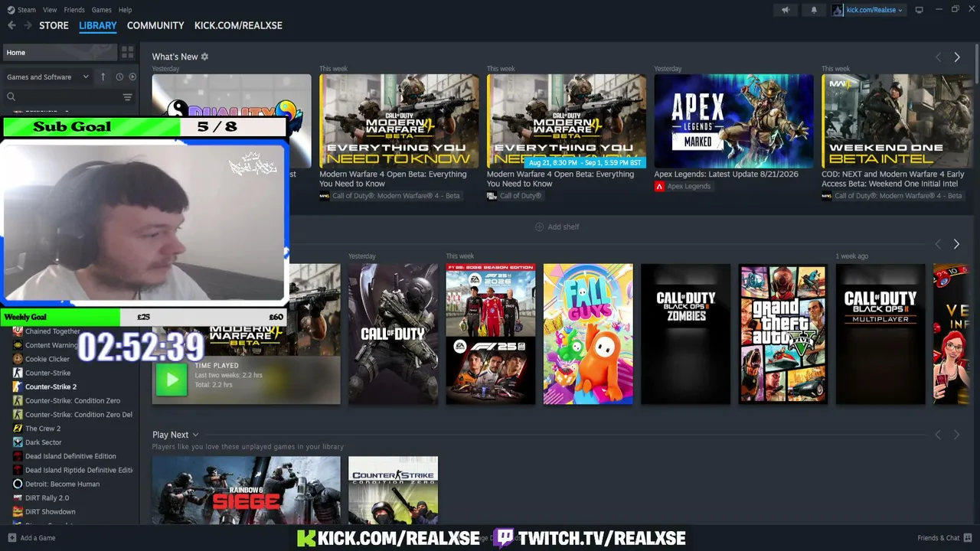This screenshot has height=551, width=980.
Task: Open the Rainbow Six Siege cover
Action: pyautogui.click(x=247, y=491)
